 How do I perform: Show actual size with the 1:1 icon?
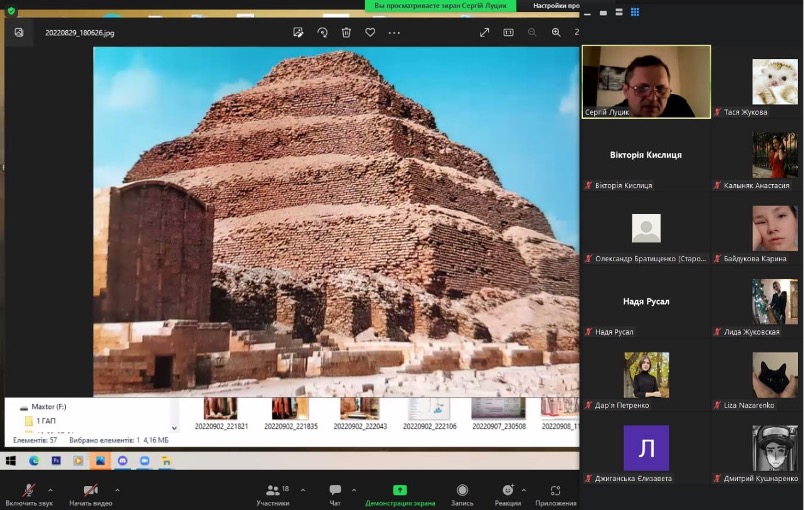(508, 32)
